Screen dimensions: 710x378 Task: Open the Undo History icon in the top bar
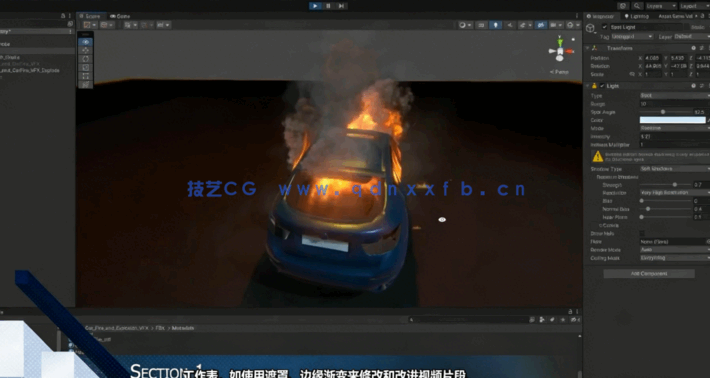click(623, 6)
